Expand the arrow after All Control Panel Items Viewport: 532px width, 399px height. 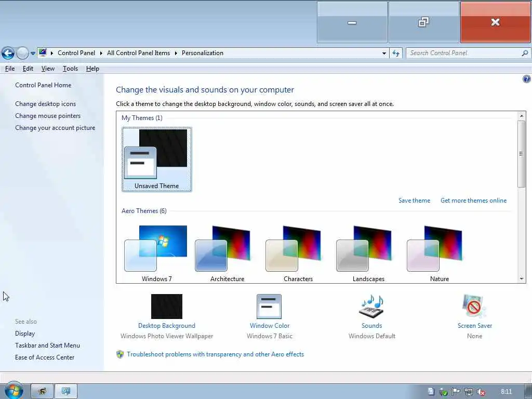176,53
